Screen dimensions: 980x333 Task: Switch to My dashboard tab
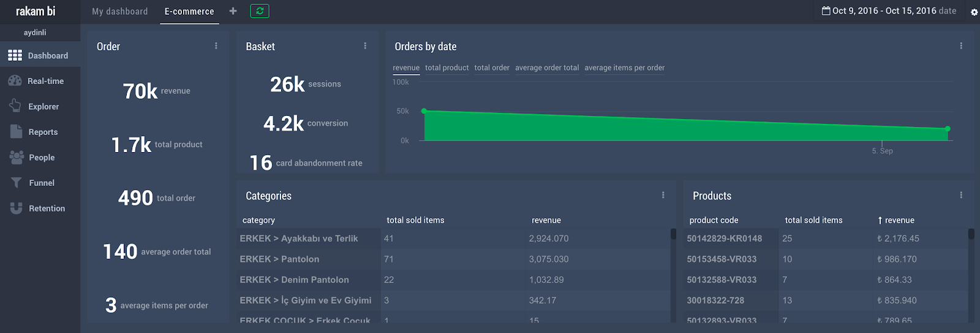pos(120,12)
